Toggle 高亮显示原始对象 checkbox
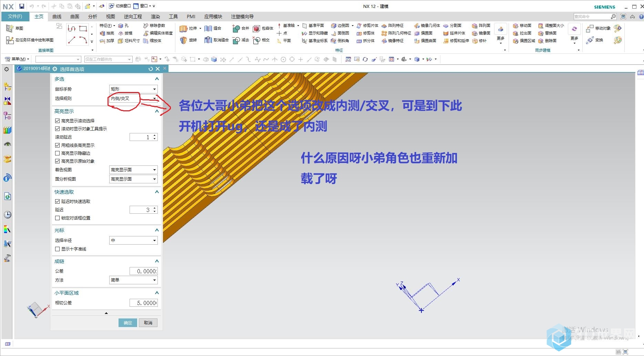The width and height of the screenshot is (644, 356). [x=58, y=161]
